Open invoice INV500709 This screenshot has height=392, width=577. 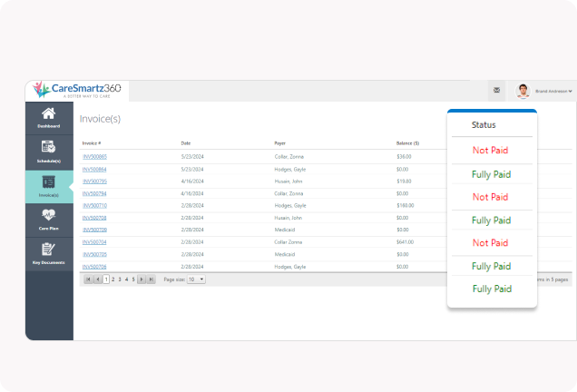coord(94,230)
